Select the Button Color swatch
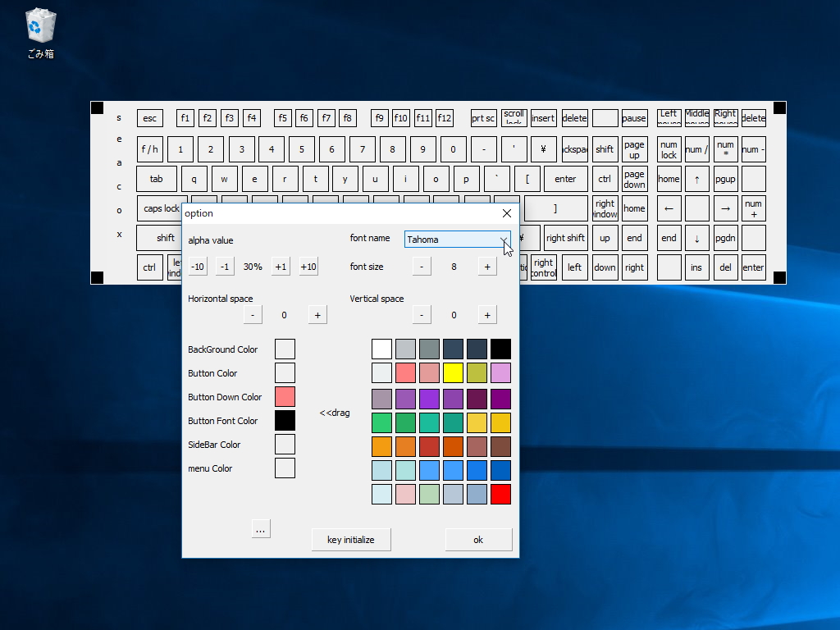This screenshot has width=840, height=630. (x=285, y=373)
